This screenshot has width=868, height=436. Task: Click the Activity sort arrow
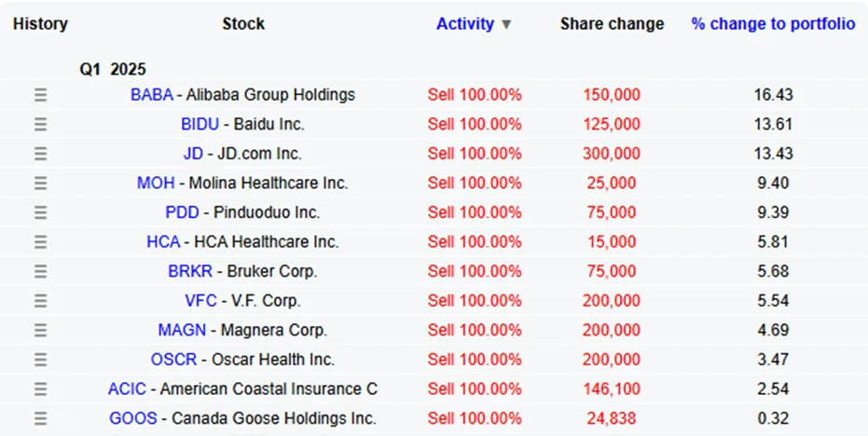pos(506,25)
